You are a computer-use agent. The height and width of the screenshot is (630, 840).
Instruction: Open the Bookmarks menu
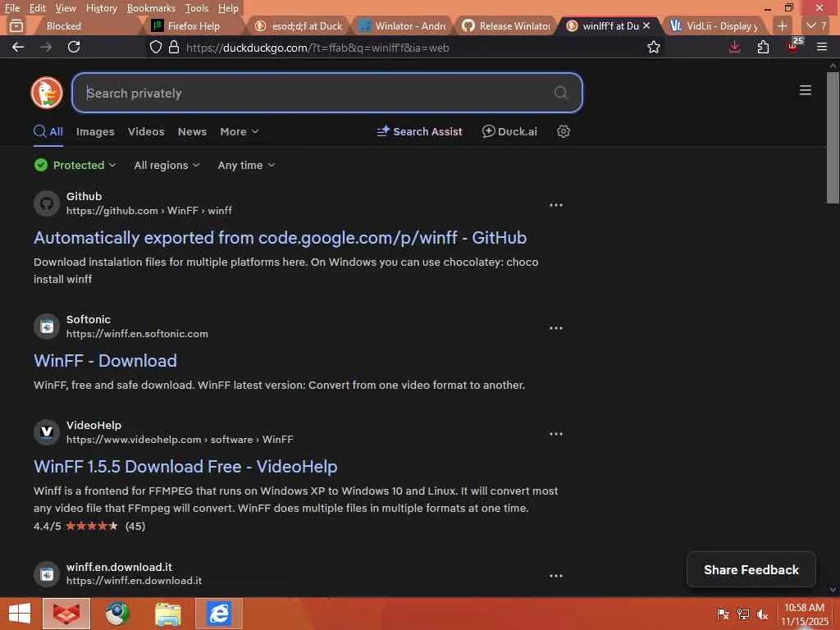coord(151,8)
